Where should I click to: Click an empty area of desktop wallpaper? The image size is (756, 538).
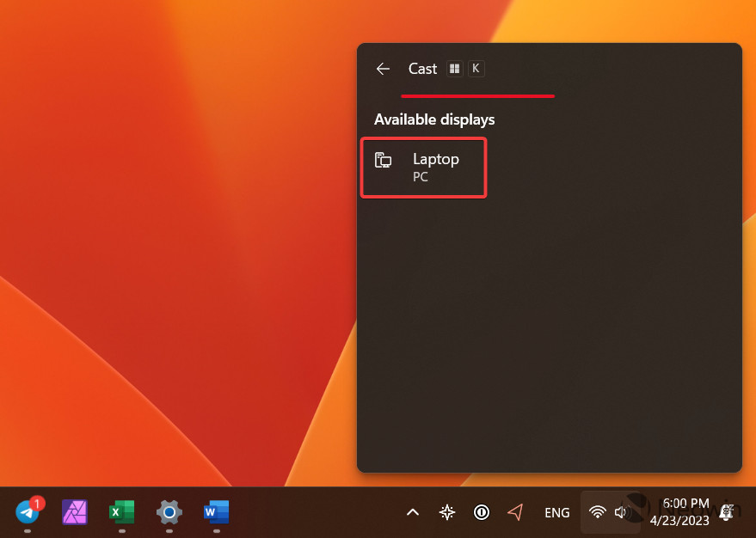[172, 215]
